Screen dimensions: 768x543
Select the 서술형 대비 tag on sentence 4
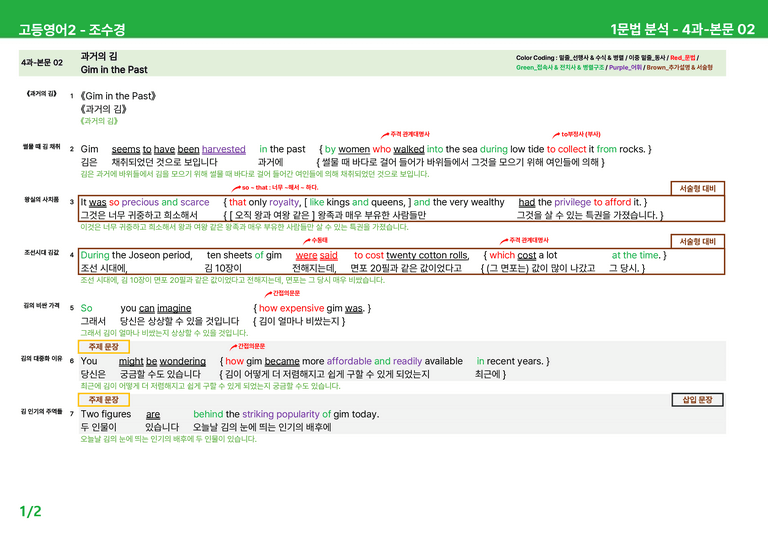click(697, 241)
